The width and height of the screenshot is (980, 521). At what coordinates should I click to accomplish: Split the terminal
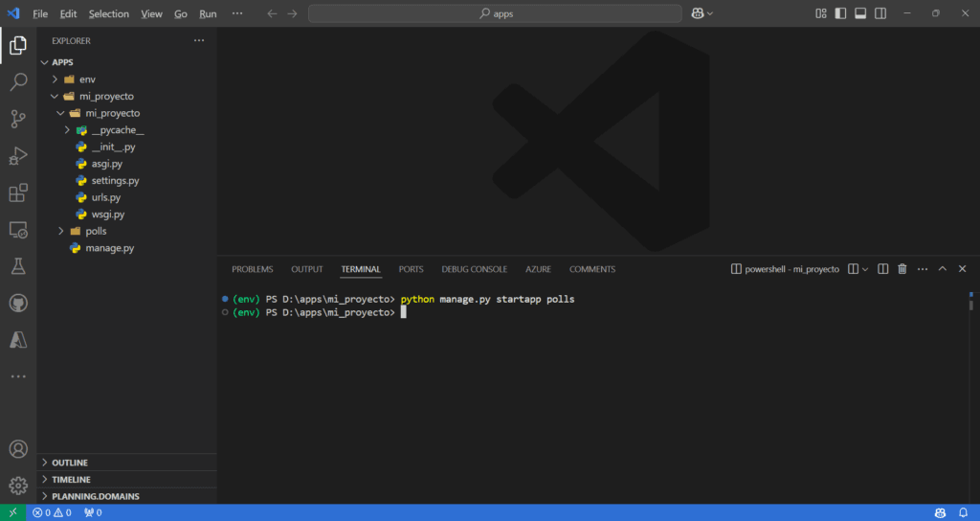click(883, 269)
